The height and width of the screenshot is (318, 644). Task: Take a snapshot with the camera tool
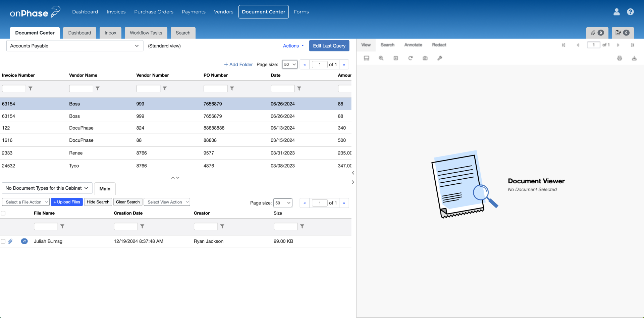[425, 58]
